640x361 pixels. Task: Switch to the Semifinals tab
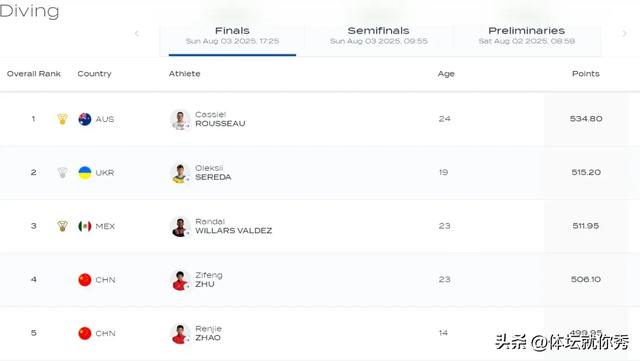[x=379, y=36]
